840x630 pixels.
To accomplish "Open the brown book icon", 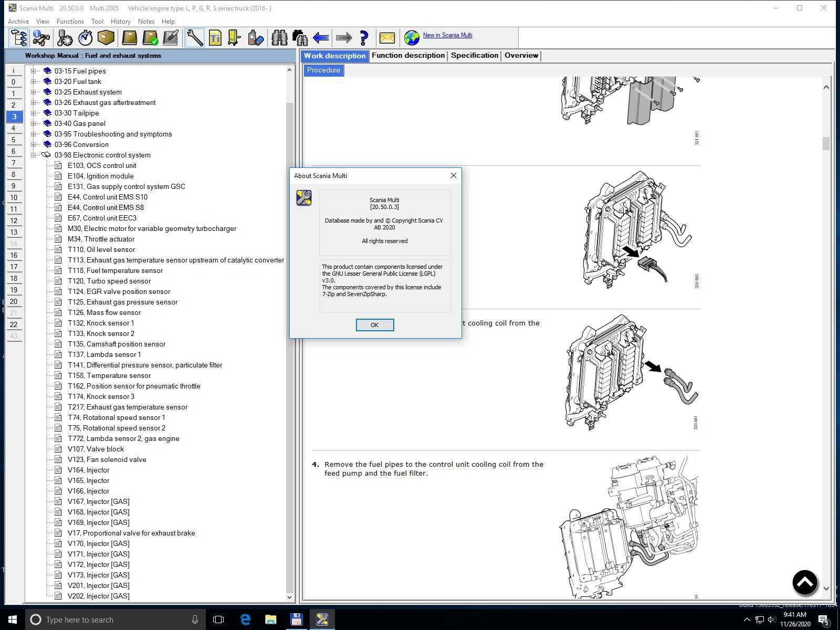I will pyautogui.click(x=129, y=38).
